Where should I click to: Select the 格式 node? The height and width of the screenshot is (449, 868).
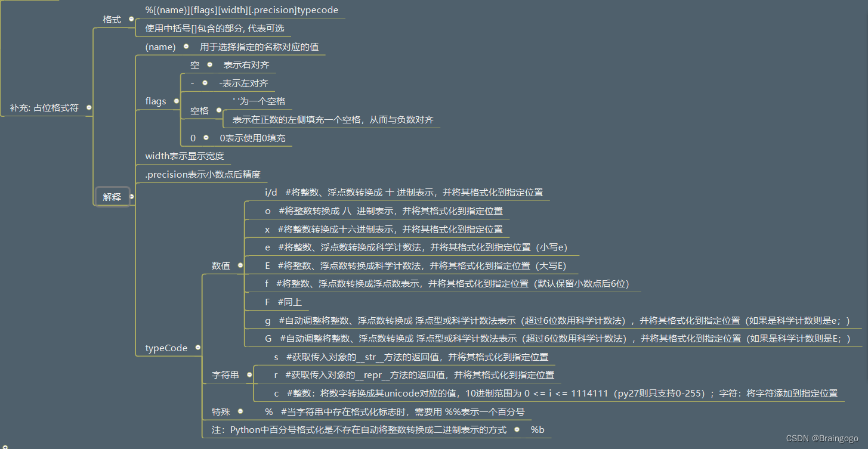click(x=112, y=19)
